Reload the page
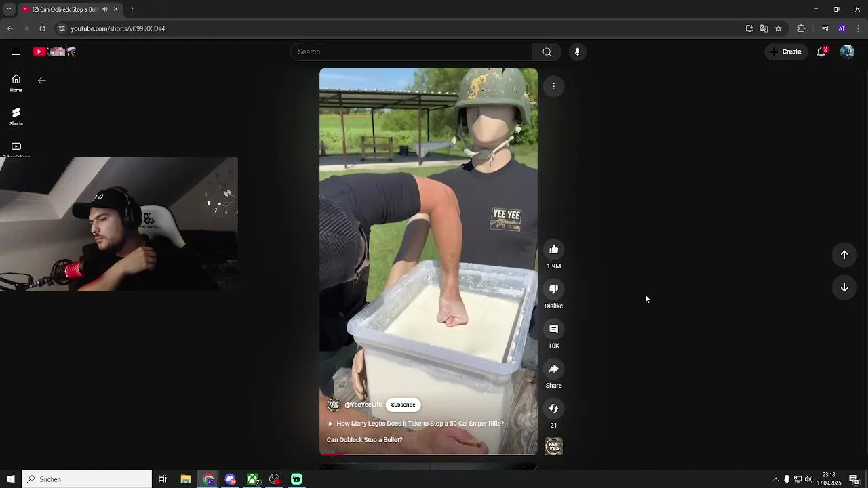Screen dimensions: 868x488 (x=43, y=28)
